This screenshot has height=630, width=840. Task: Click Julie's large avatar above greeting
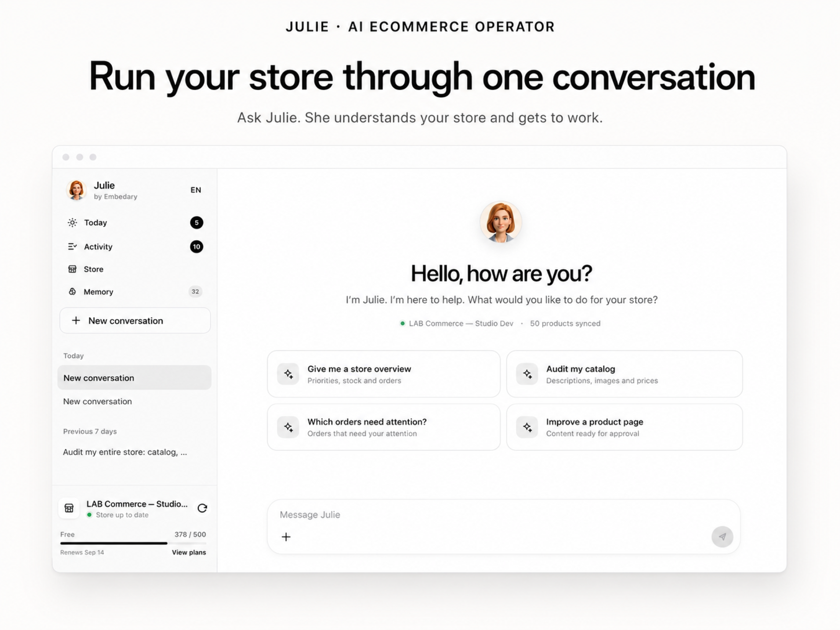point(501,222)
